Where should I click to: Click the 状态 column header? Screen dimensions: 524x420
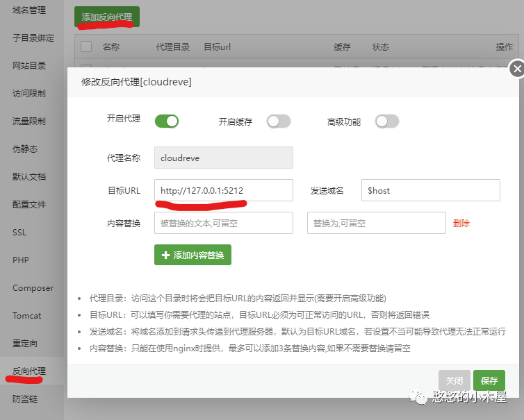(381, 47)
